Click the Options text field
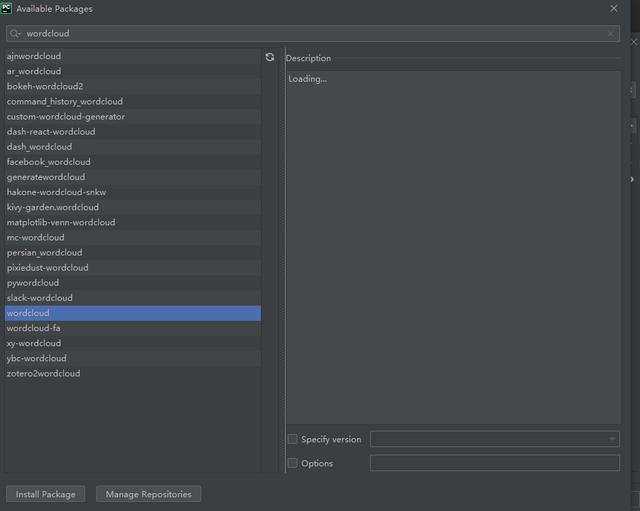 (x=495, y=463)
